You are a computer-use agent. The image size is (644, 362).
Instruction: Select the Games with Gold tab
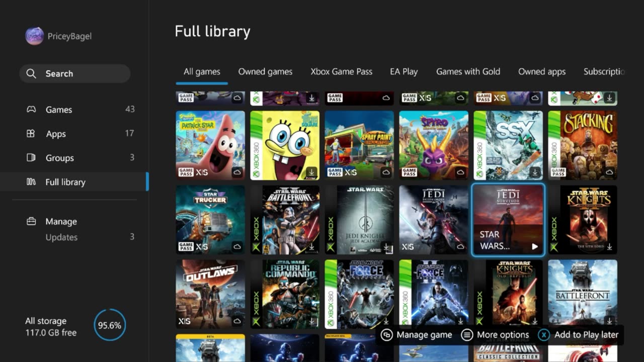click(468, 71)
